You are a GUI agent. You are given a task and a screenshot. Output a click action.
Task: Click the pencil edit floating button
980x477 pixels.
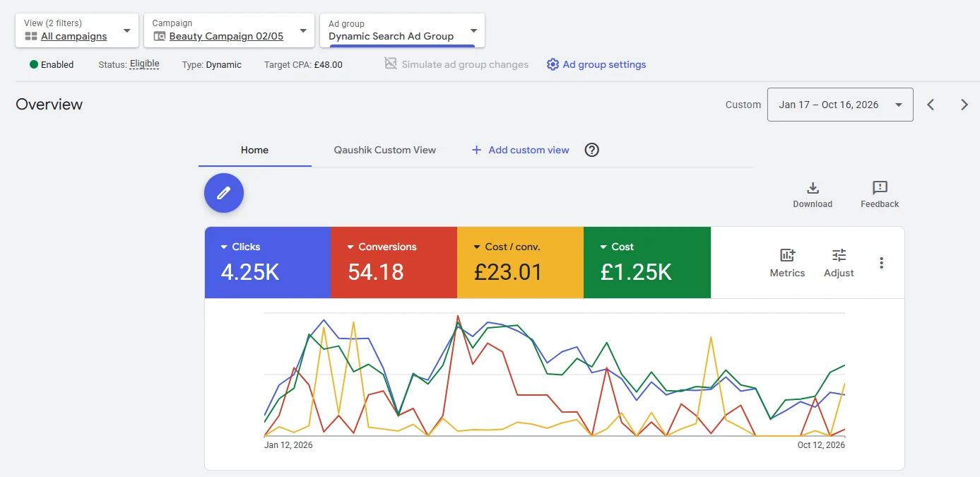coord(224,193)
